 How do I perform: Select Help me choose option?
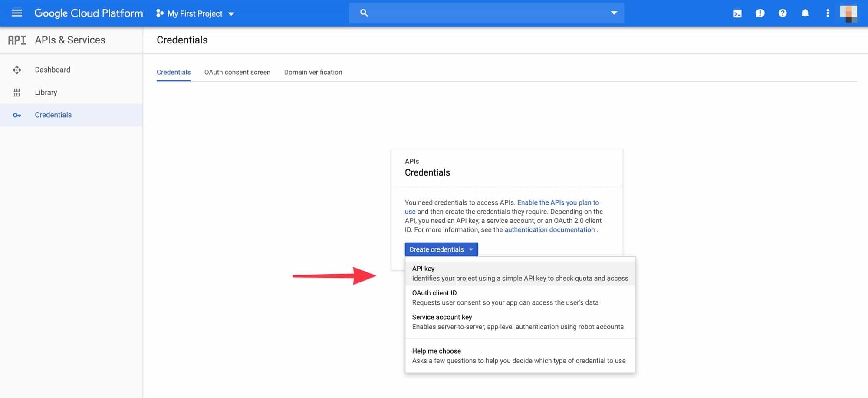520,356
